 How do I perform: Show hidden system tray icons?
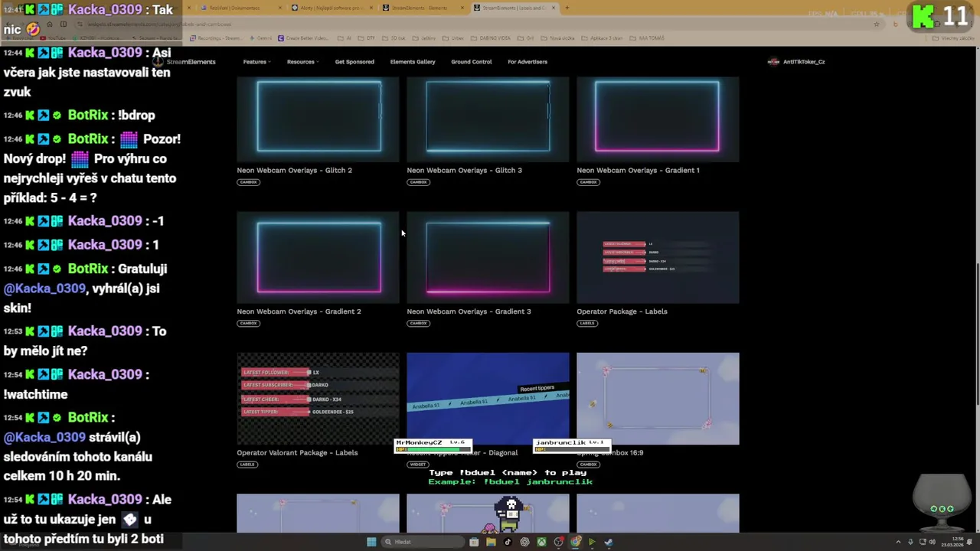[899, 542]
